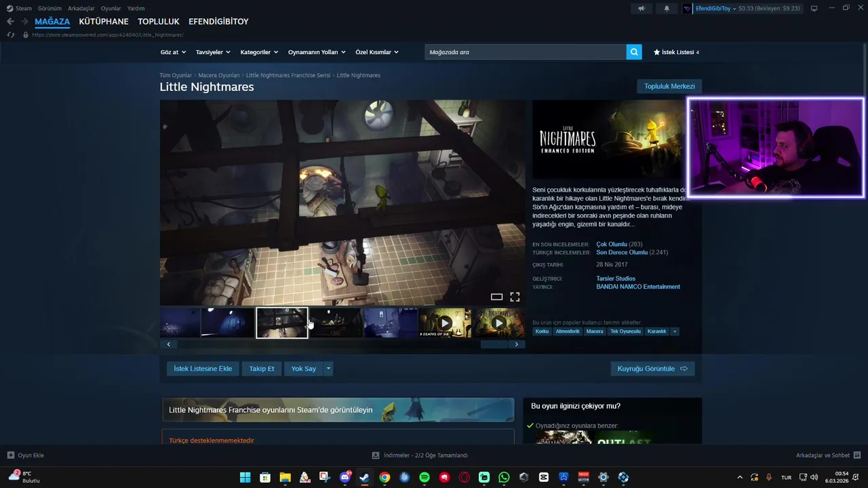Open the Oyunlar menu
The image size is (868, 488).
(x=111, y=8)
